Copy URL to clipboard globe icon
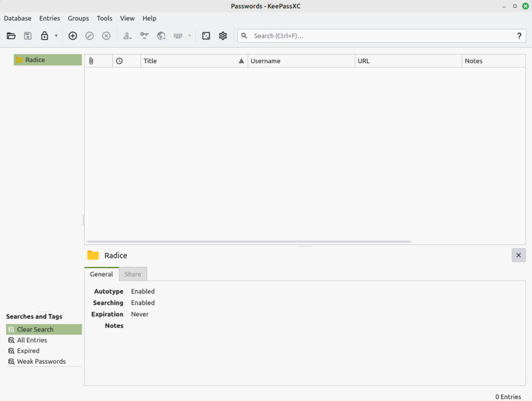The width and height of the screenshot is (532, 401). click(161, 36)
